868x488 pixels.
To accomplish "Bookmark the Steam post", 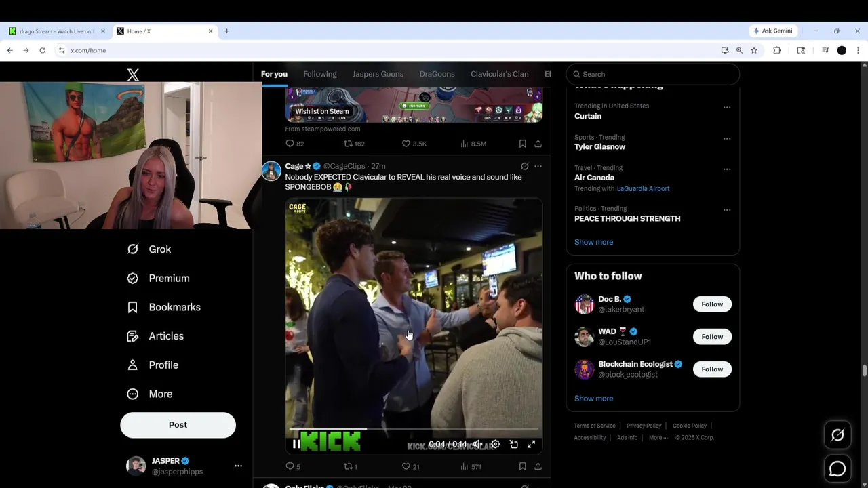I will pos(522,144).
